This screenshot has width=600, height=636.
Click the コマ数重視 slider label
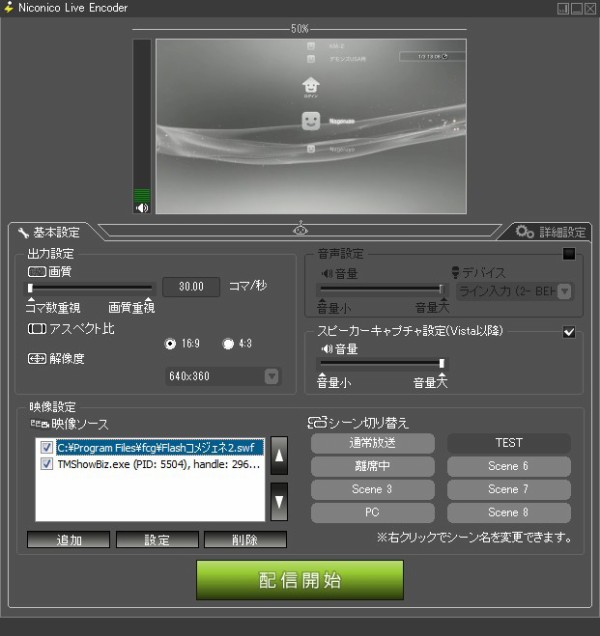53,308
